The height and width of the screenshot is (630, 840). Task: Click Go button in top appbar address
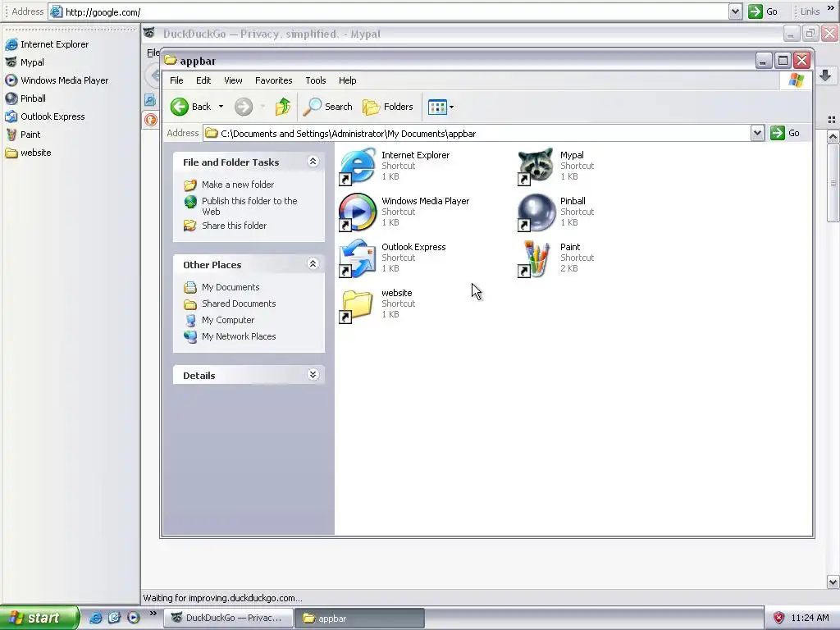click(x=763, y=11)
